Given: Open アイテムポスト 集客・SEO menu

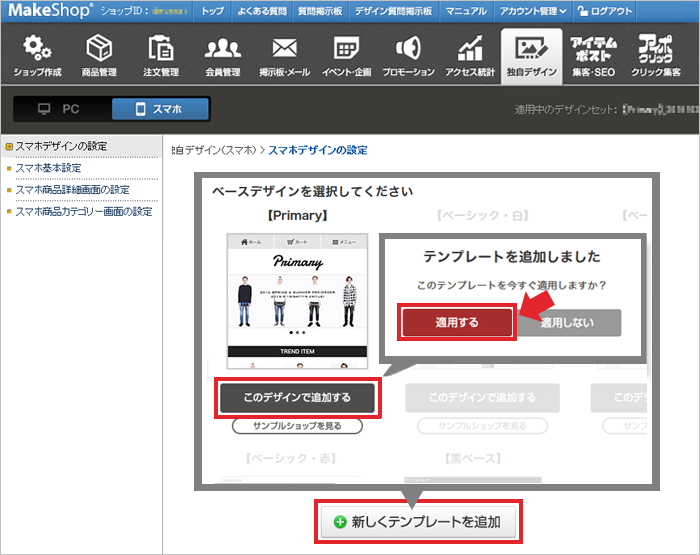Looking at the screenshot, I should [x=592, y=55].
